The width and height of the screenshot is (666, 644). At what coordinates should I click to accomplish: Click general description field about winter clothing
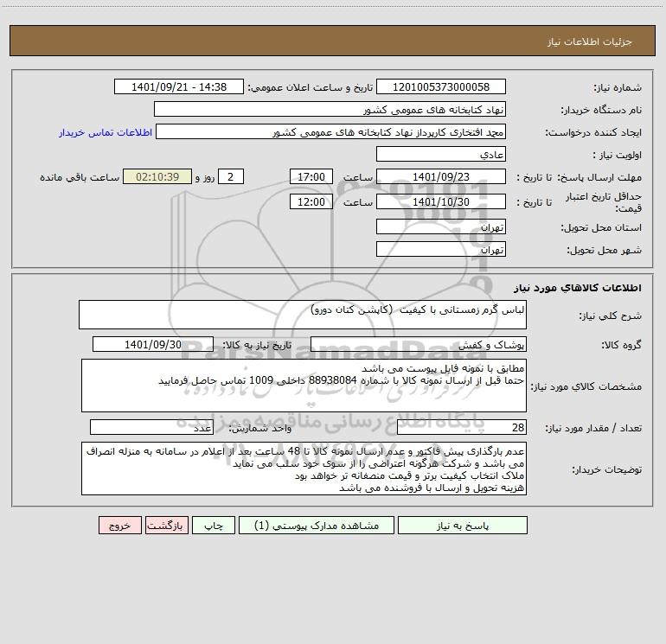point(303,315)
